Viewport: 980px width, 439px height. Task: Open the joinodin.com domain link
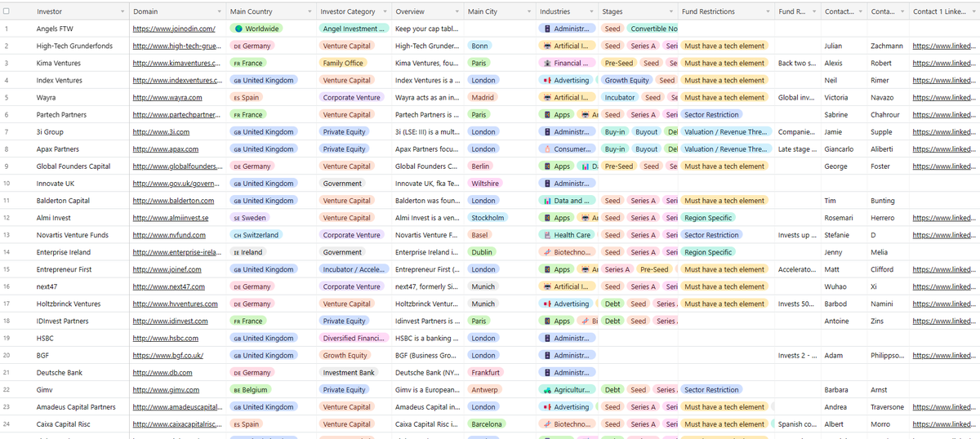[x=174, y=29]
